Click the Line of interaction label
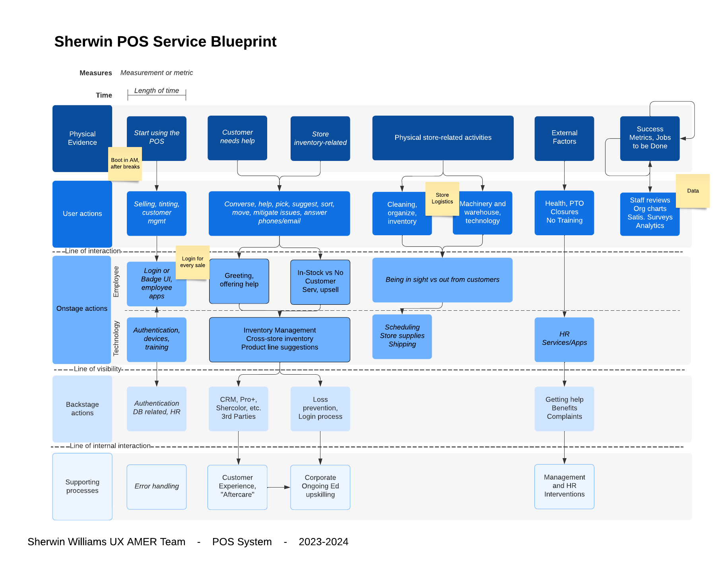The width and height of the screenshot is (728, 569). click(x=93, y=251)
